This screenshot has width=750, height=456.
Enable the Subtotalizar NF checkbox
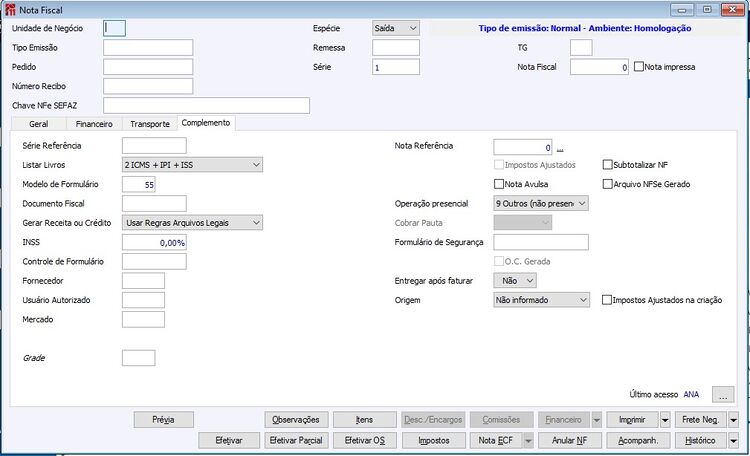607,165
